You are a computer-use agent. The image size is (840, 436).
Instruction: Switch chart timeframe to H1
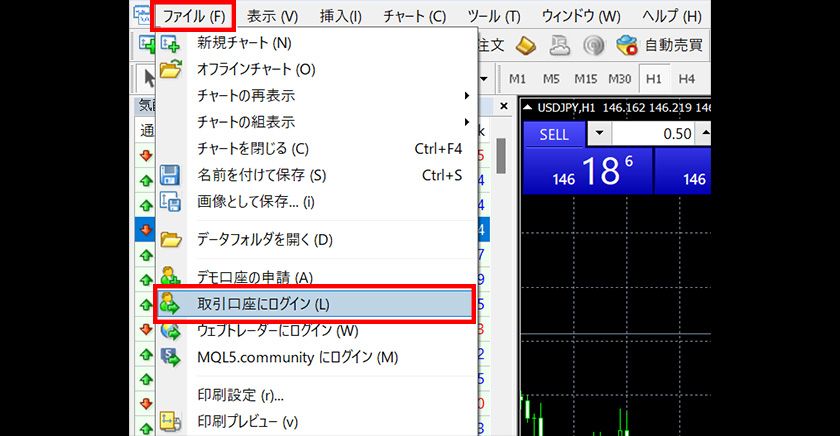(654, 79)
